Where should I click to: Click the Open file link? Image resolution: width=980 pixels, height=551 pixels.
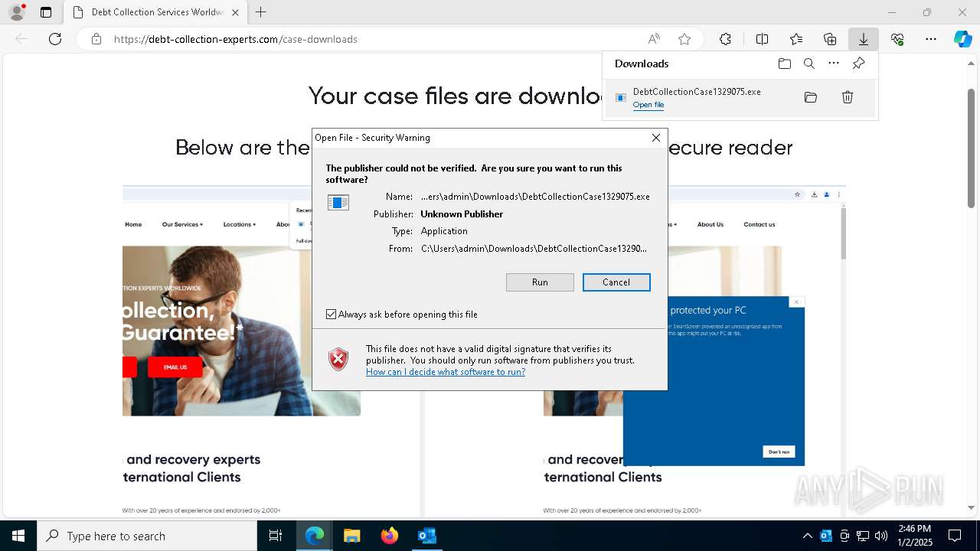click(x=648, y=105)
